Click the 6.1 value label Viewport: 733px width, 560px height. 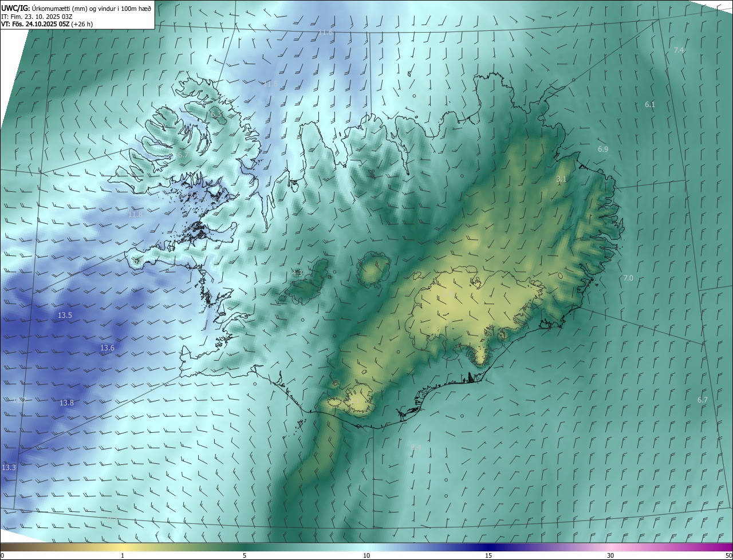tap(650, 104)
